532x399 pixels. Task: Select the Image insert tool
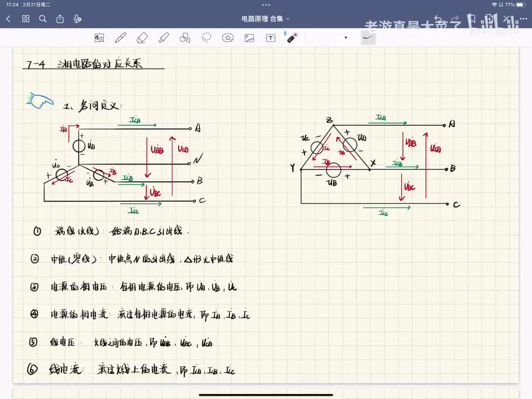(x=249, y=38)
